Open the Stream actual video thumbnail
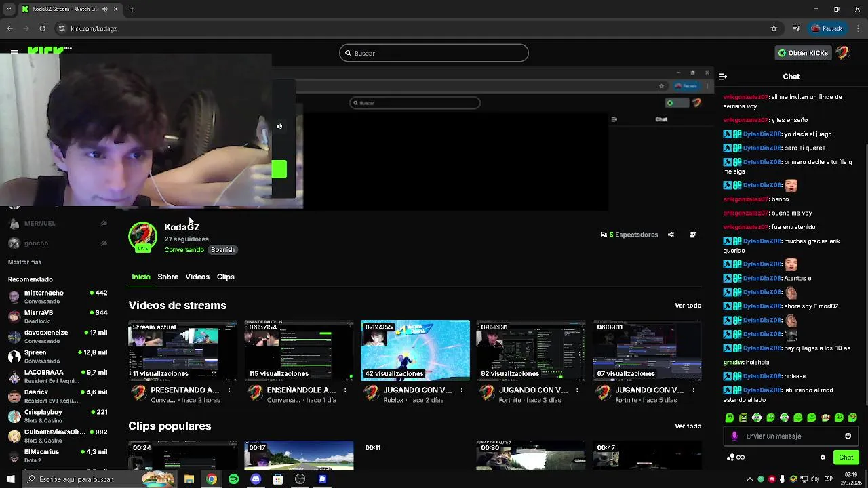Viewport: 868px width, 488px height. (183, 350)
